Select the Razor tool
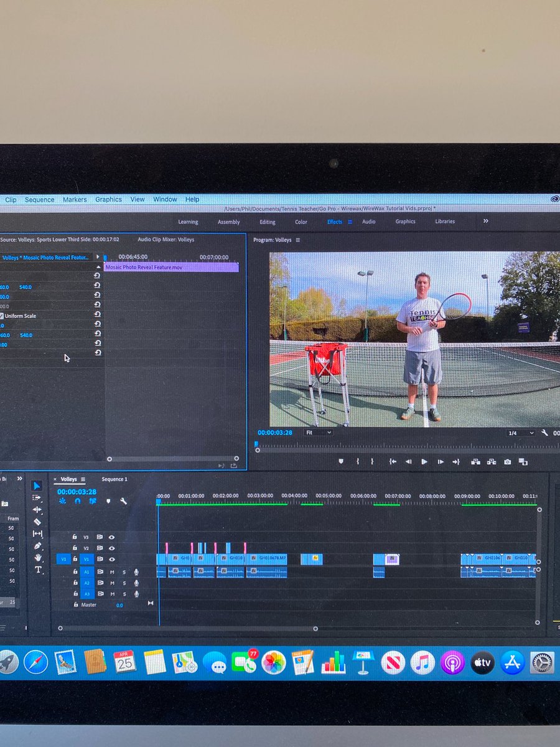 point(37,522)
